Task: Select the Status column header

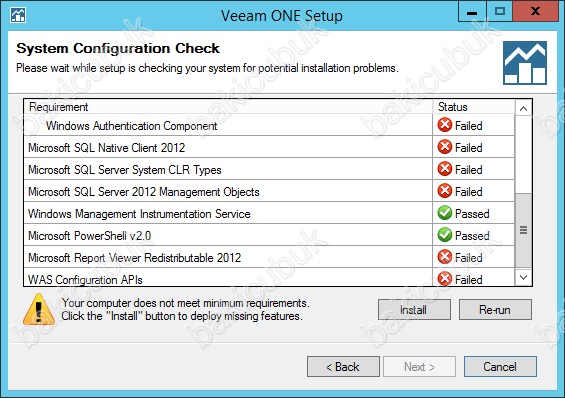Action: click(x=474, y=107)
